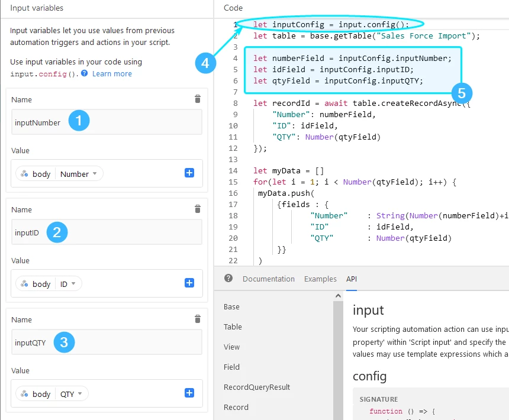Viewport: 509px width, 420px height.
Task: Click the webhook icon in body ID token
Action: (x=24, y=284)
